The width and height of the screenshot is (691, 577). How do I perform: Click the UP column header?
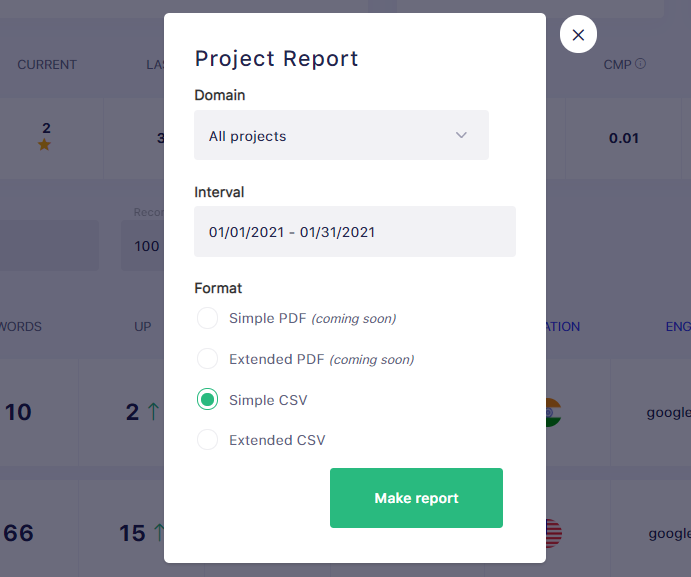coord(143,326)
